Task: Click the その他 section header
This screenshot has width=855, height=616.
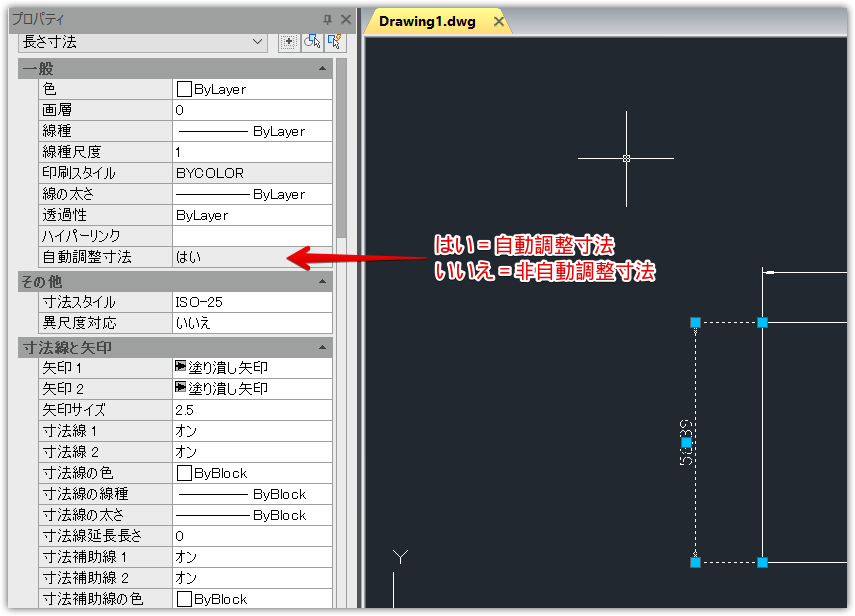Action: coord(175,281)
